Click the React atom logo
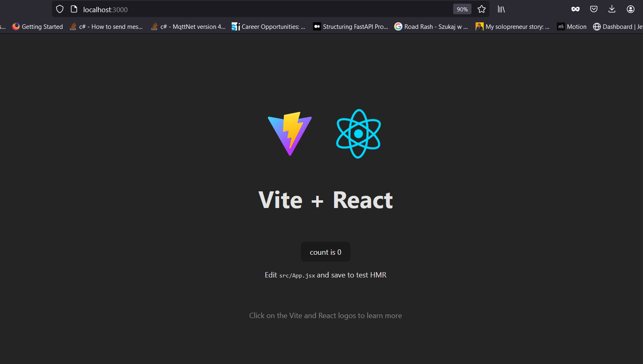This screenshot has width=643, height=364. coord(358,134)
